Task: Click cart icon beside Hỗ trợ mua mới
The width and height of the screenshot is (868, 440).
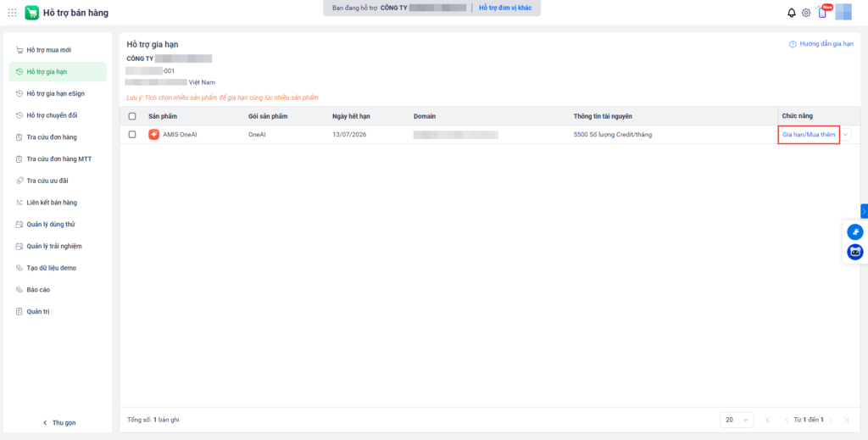Action: (19, 50)
